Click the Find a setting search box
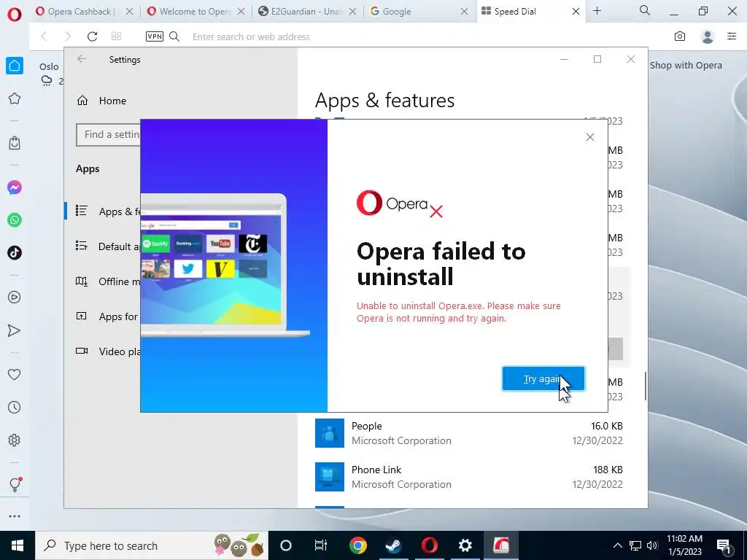 pos(109,135)
